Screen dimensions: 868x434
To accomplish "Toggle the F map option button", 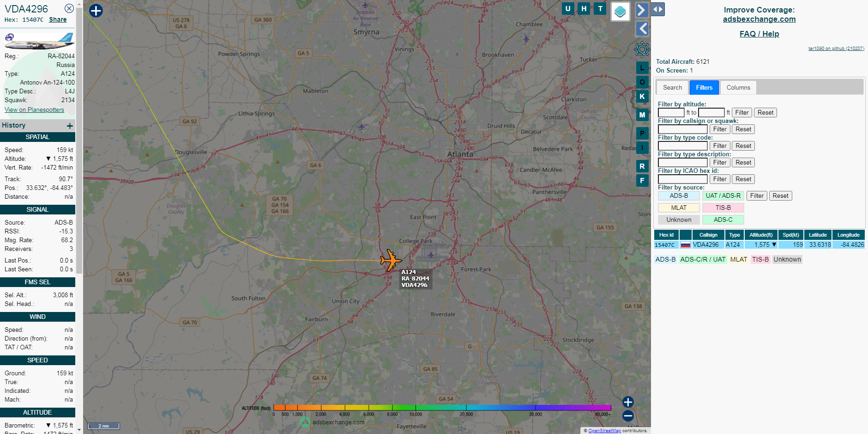I will point(642,181).
